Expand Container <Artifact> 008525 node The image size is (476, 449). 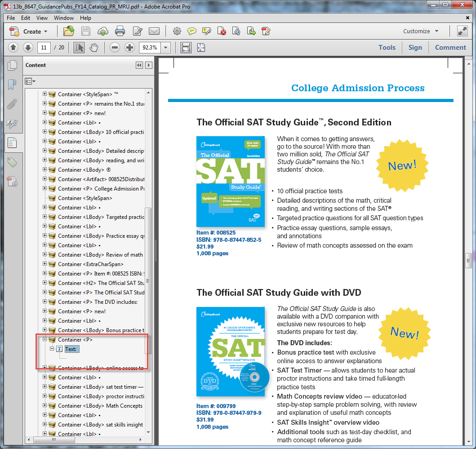click(45, 179)
